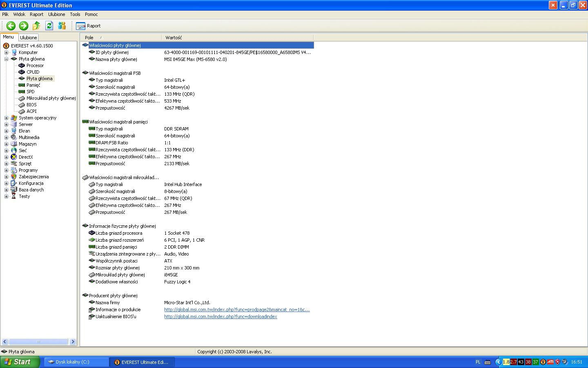Select the Baza danych icon in tree

(14, 190)
